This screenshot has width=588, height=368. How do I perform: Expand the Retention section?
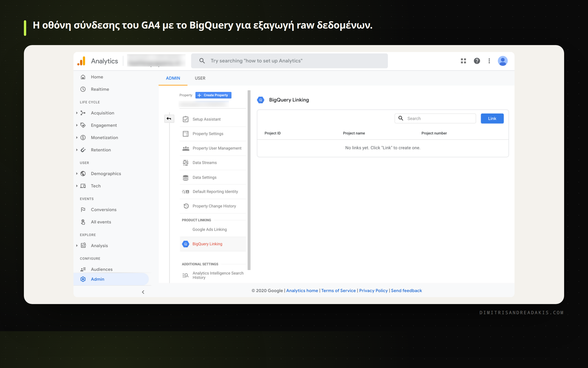(x=77, y=150)
